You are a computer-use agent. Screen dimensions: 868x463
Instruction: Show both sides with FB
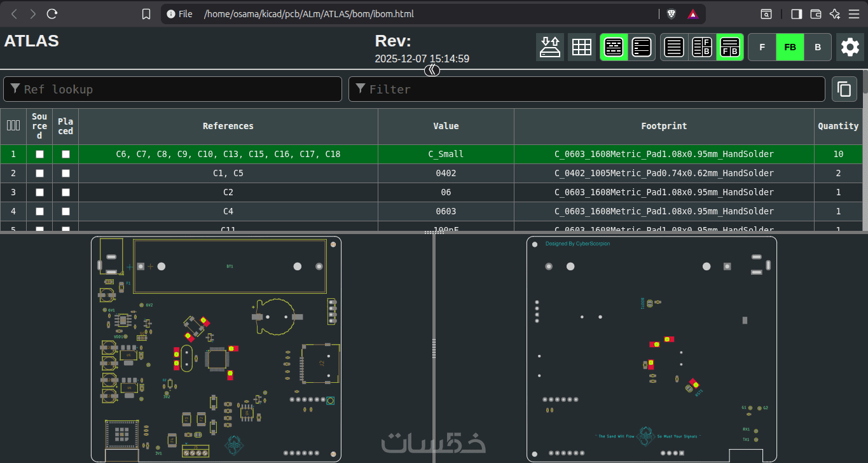[x=790, y=47]
